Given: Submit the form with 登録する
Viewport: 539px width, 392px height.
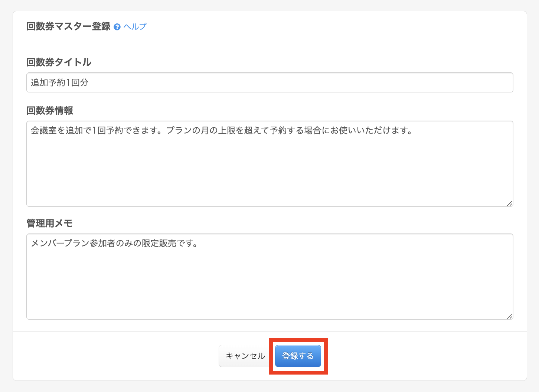Looking at the screenshot, I should click(298, 356).
